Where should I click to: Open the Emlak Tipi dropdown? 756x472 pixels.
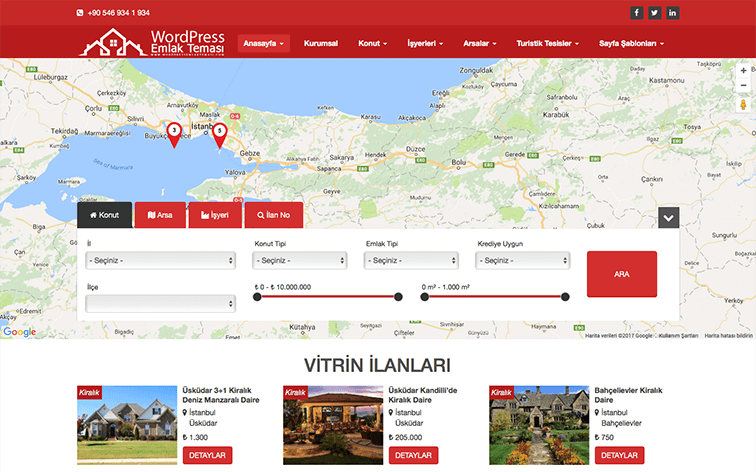click(411, 260)
